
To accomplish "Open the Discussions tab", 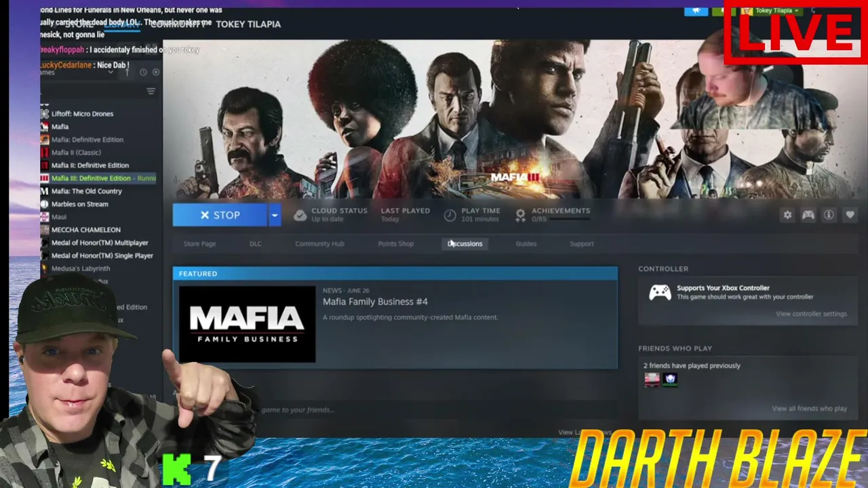I will tap(465, 244).
